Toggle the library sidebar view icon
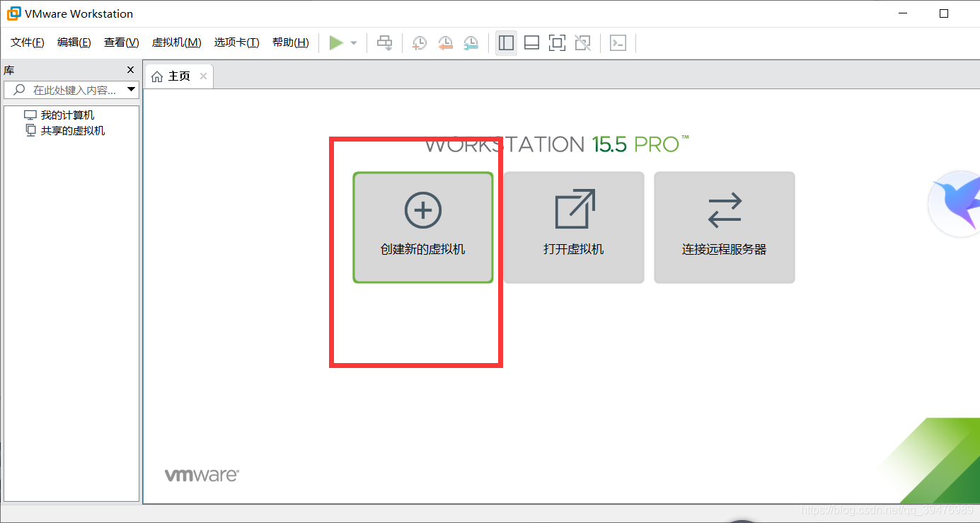This screenshot has width=980, height=523. click(506, 43)
